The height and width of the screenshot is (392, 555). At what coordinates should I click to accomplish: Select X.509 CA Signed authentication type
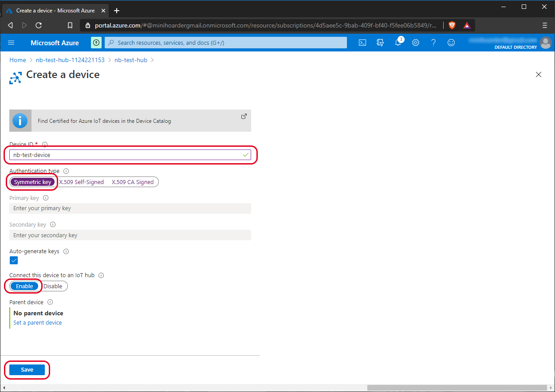pyautogui.click(x=133, y=182)
